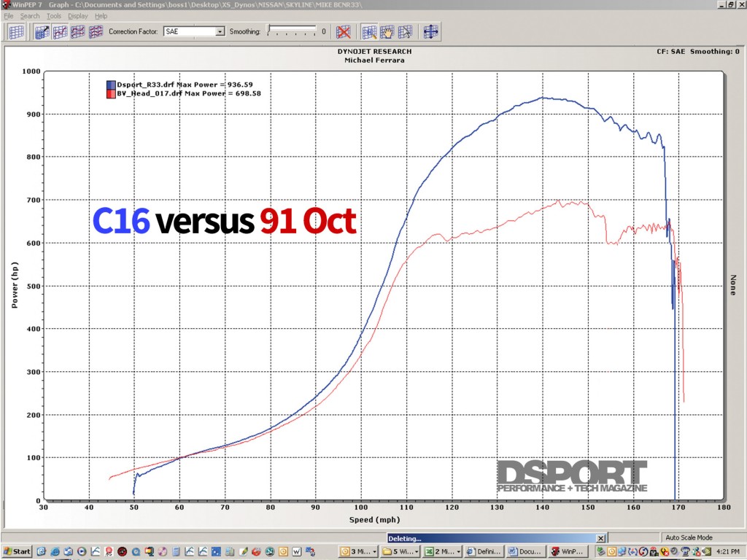Viewport: 747px width, 560px height.
Task: Click the grid table view toolbar icon
Action: [16, 32]
